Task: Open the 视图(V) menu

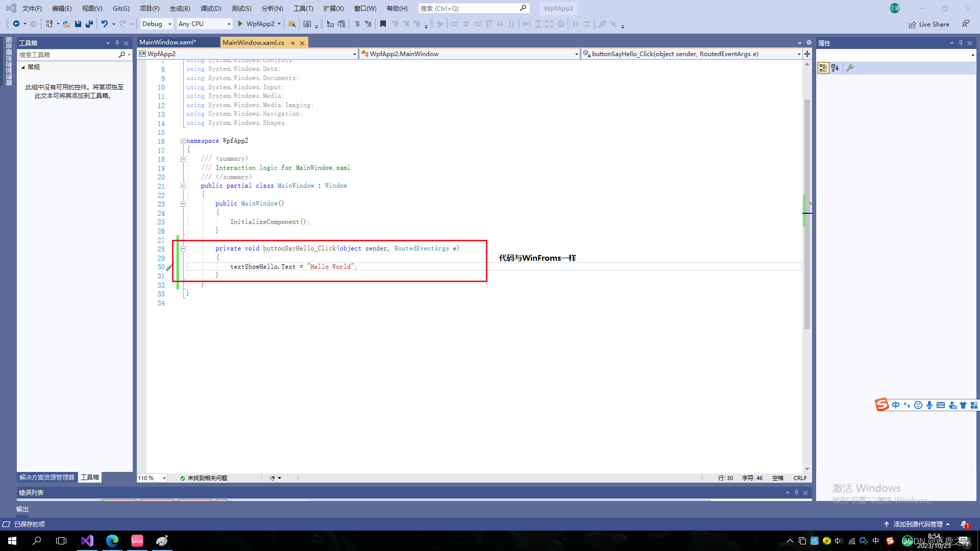Action: (x=92, y=8)
